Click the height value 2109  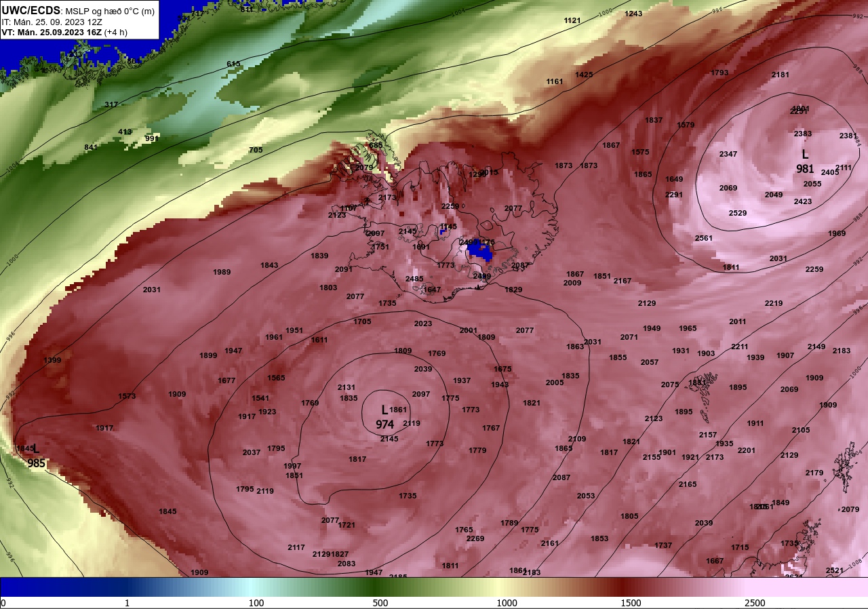(x=577, y=439)
